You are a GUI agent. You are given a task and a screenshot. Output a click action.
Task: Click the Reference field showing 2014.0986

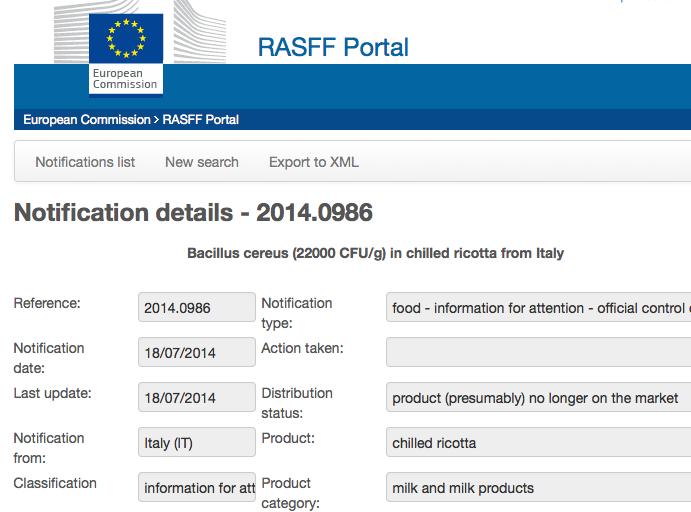(197, 308)
